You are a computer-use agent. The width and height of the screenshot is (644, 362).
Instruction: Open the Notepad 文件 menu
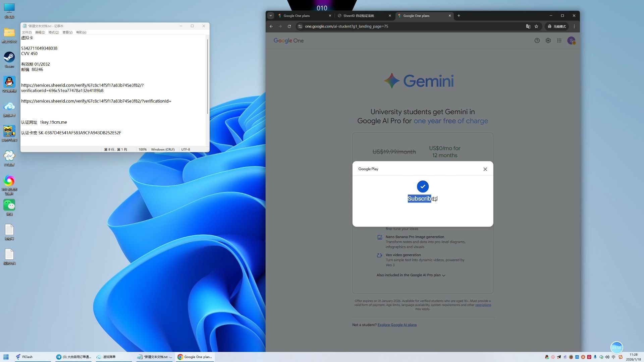click(27, 33)
